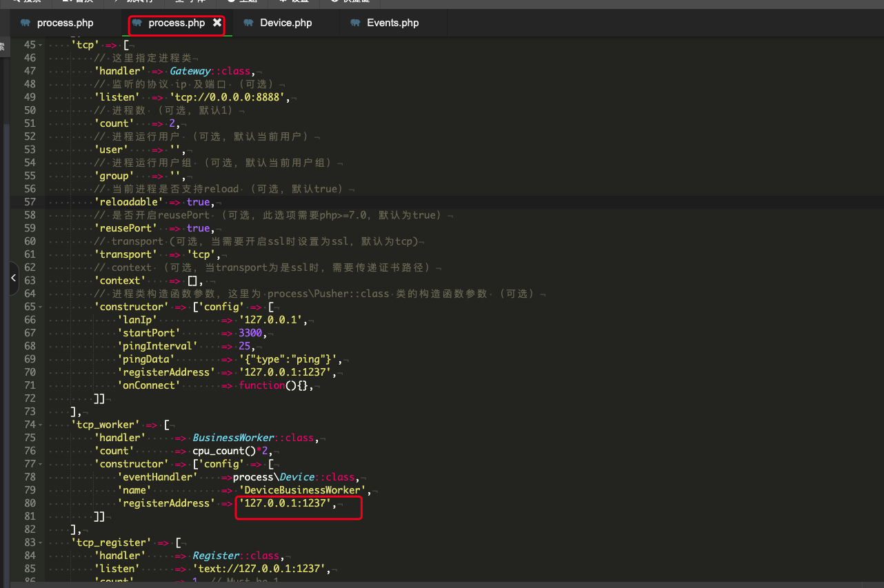The image size is (884, 588).
Task: Close the active process.php tab
Action: tap(217, 23)
